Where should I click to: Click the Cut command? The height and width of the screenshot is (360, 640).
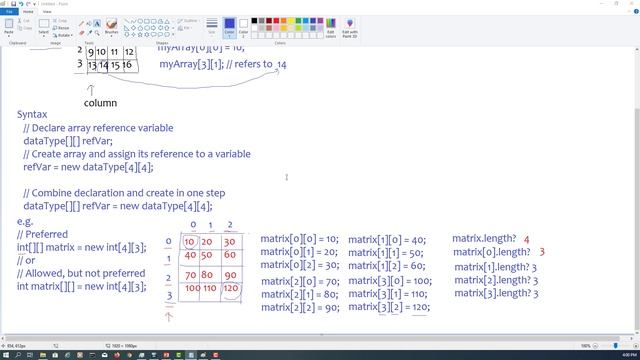[x=24, y=20]
